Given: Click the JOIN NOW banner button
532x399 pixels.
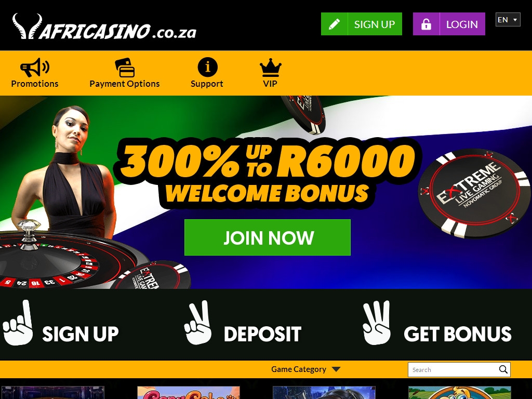Looking at the screenshot, I should tap(268, 237).
